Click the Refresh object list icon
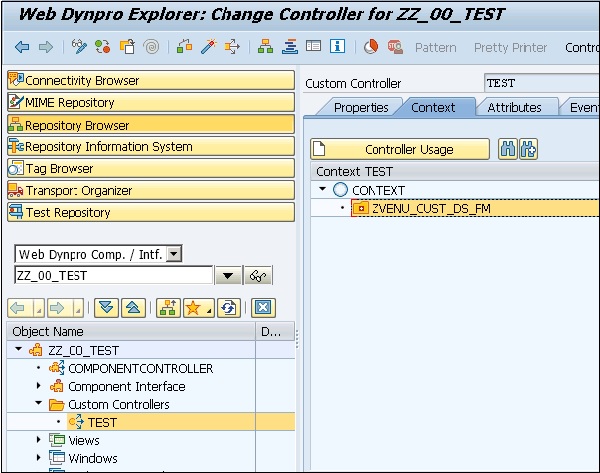Screen dimensions: 600x473 click(228, 307)
